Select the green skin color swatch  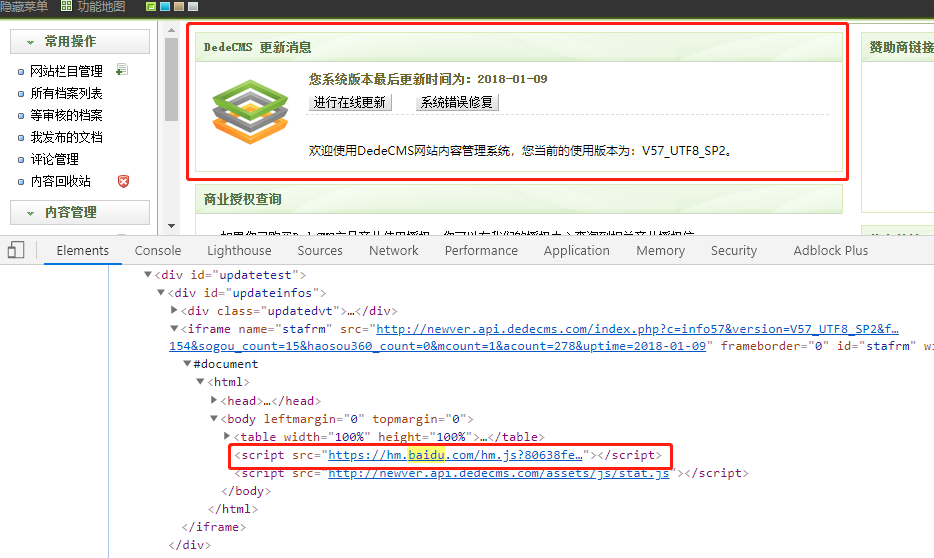coord(151,7)
